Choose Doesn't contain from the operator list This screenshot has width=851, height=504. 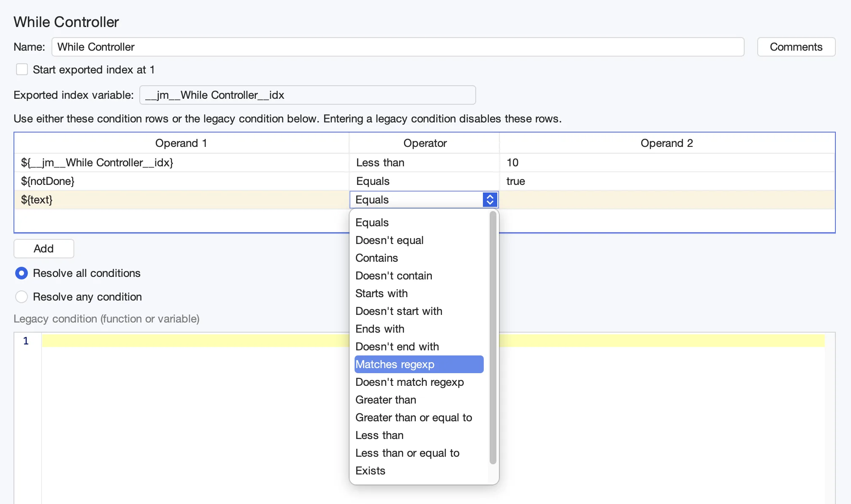tap(419, 276)
